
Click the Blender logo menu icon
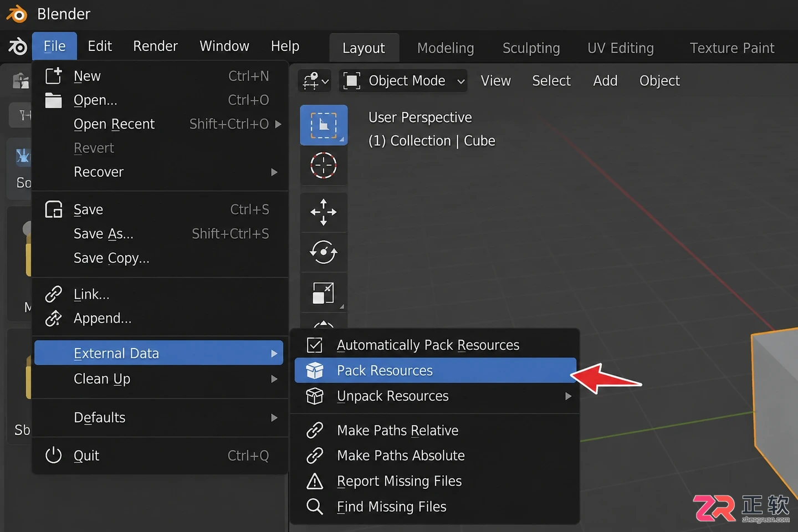pyautogui.click(x=17, y=47)
